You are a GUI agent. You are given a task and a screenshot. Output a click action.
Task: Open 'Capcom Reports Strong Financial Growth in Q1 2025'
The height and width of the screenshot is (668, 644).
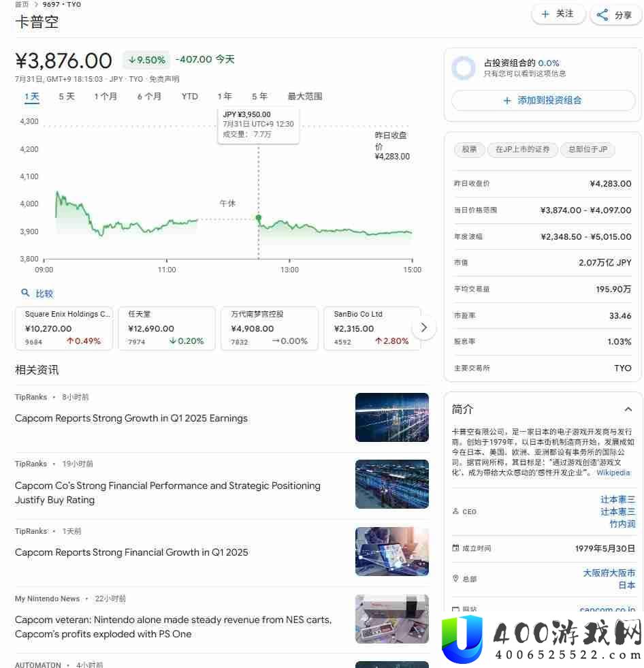(131, 552)
